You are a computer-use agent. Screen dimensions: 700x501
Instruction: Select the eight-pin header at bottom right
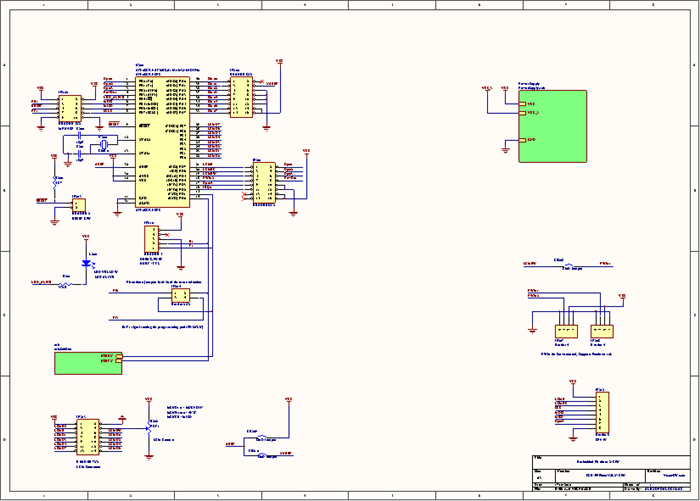pos(602,412)
